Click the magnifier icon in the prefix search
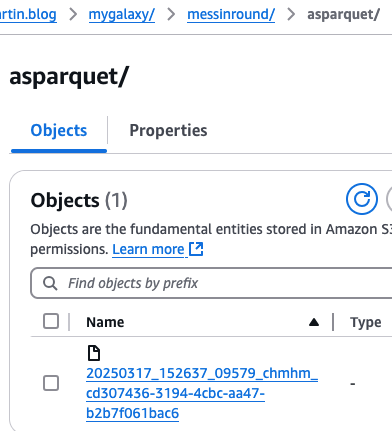 (x=50, y=283)
